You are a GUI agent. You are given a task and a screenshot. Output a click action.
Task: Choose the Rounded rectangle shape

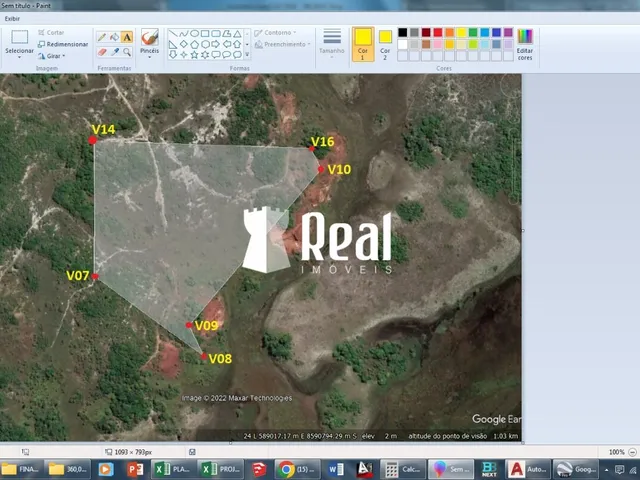[x=216, y=33]
